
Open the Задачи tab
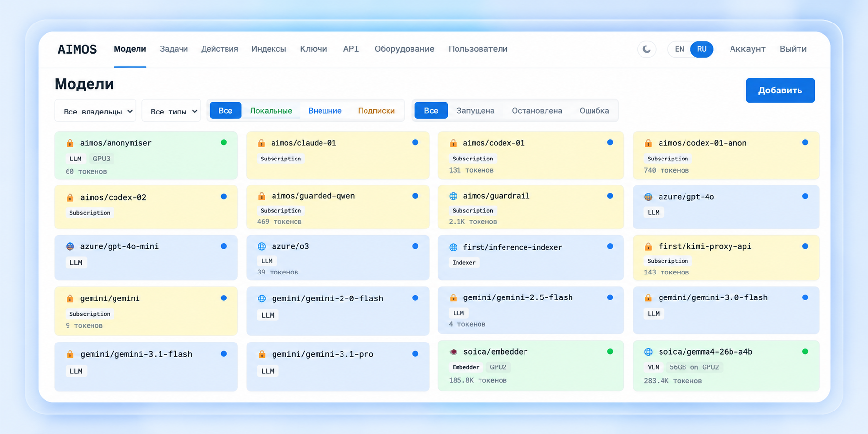point(174,49)
